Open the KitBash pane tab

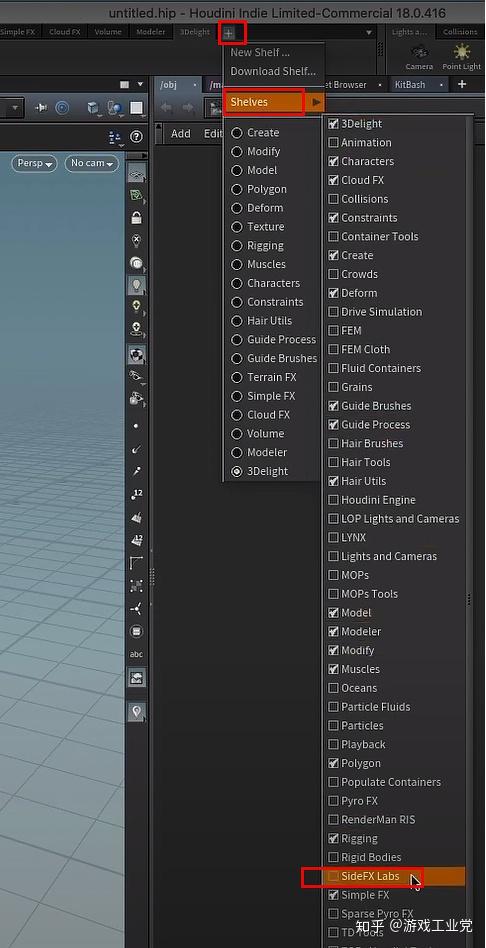tap(410, 85)
